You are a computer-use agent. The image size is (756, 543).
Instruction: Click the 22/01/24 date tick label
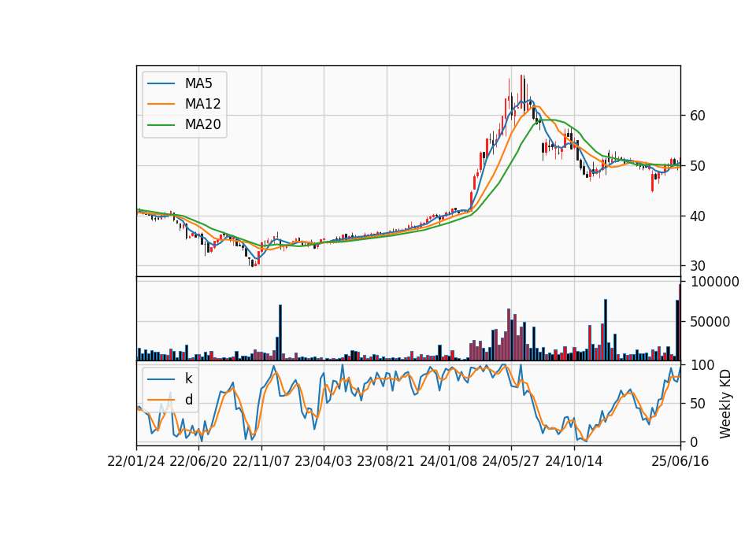coord(136,461)
